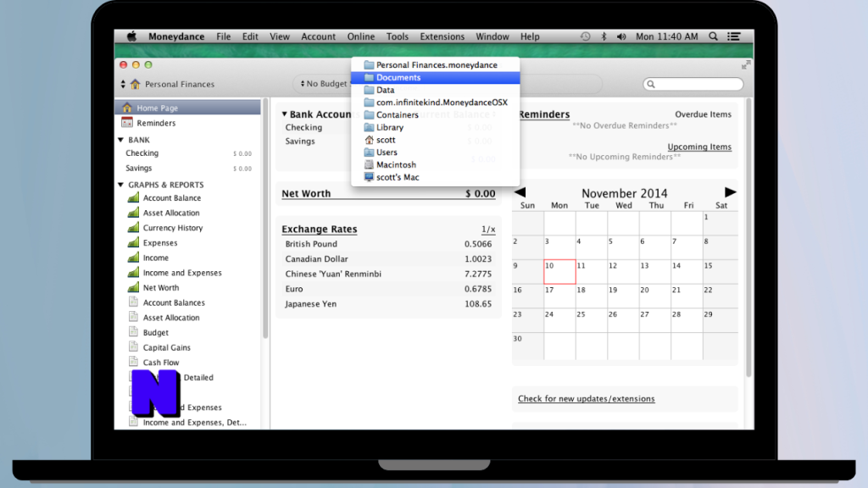868x488 pixels.
Task: Click the home page vertical scrollbar
Action: [748, 238]
